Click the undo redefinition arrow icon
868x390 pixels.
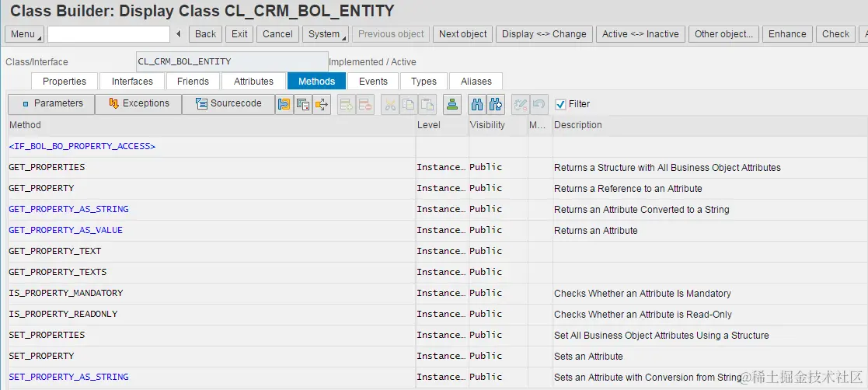pos(539,104)
